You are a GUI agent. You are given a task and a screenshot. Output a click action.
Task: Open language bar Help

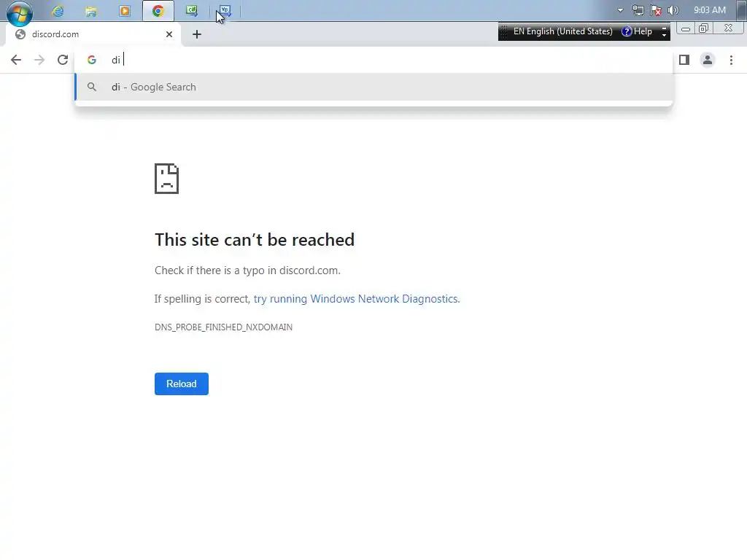pyautogui.click(x=637, y=31)
